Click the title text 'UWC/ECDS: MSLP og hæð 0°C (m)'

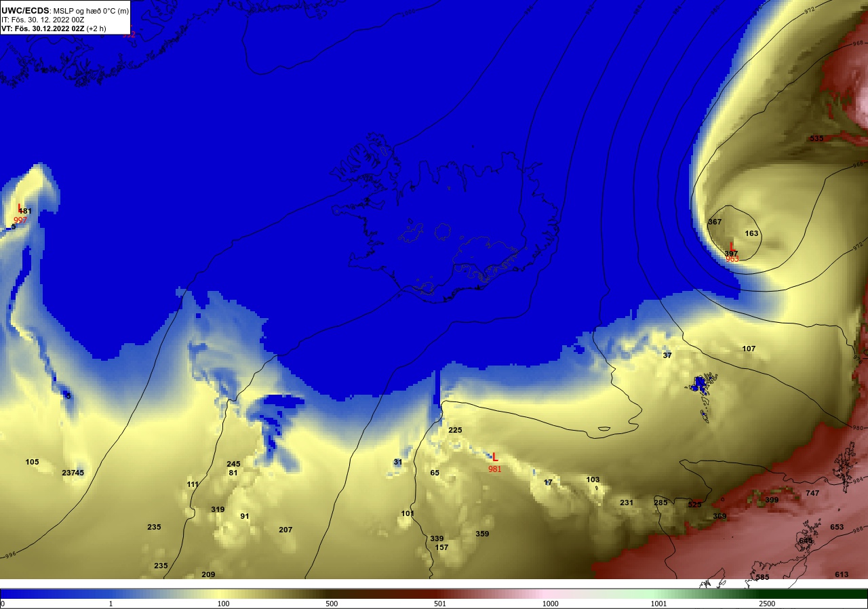(65, 11)
